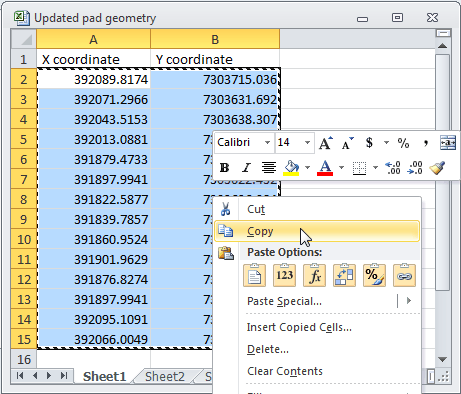Viewport: 461px width, 394px height.
Task: Click the Increase Decimal icon
Action: 393,168
